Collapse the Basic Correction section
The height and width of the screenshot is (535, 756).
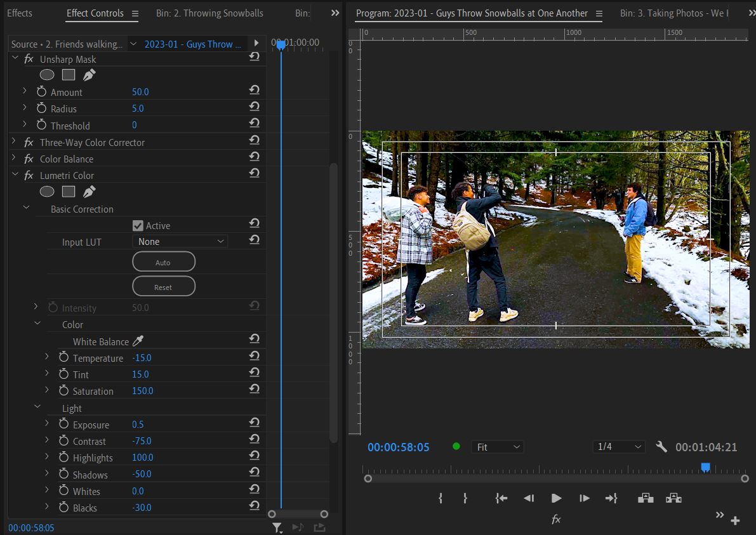27,208
